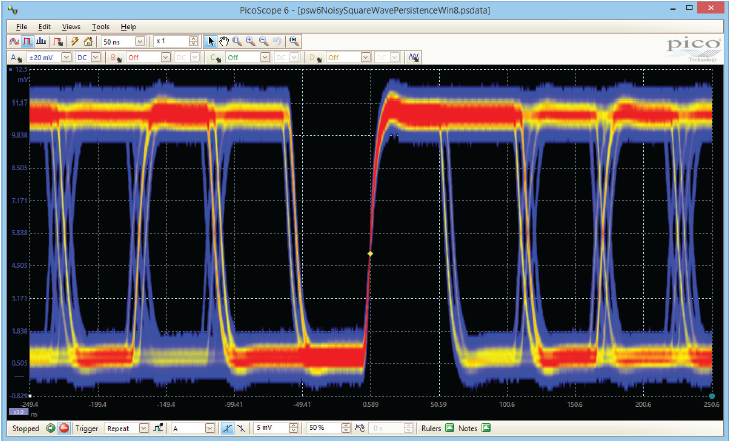Open the Math channels button

point(414,57)
